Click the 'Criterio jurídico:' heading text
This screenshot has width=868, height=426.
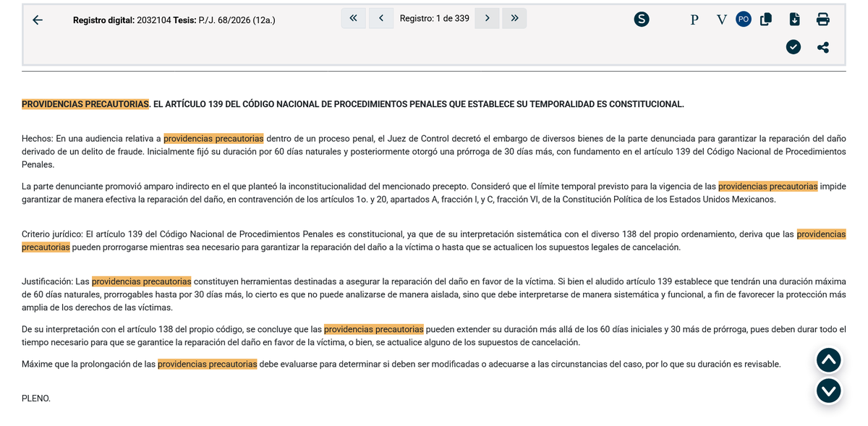click(x=53, y=234)
